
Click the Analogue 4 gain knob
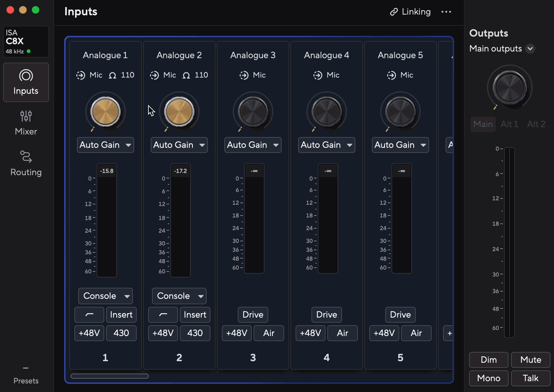(327, 112)
